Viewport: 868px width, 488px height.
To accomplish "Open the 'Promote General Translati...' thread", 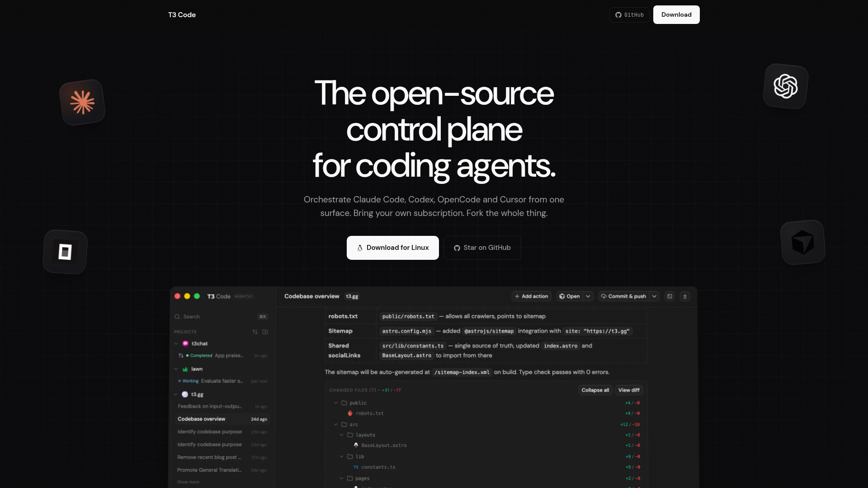I will click(222, 470).
